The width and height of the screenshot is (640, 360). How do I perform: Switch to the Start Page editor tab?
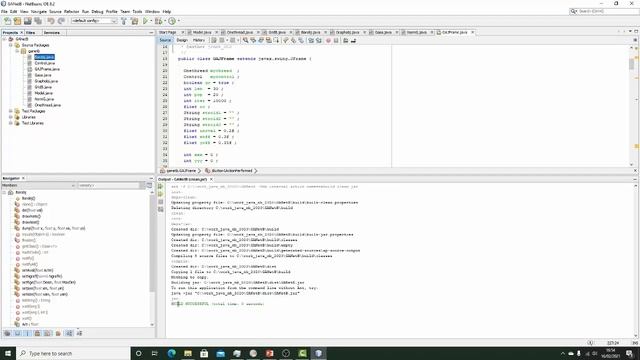click(x=168, y=32)
